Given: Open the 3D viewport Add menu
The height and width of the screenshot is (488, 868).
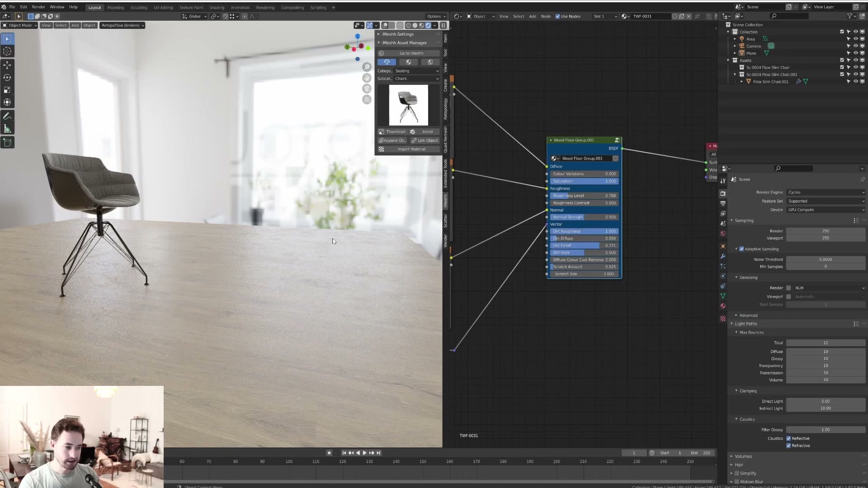Looking at the screenshot, I should point(75,25).
